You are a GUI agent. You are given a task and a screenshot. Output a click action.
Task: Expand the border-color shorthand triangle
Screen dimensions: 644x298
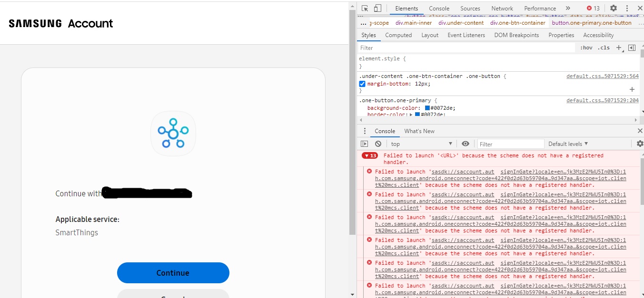pos(411,115)
